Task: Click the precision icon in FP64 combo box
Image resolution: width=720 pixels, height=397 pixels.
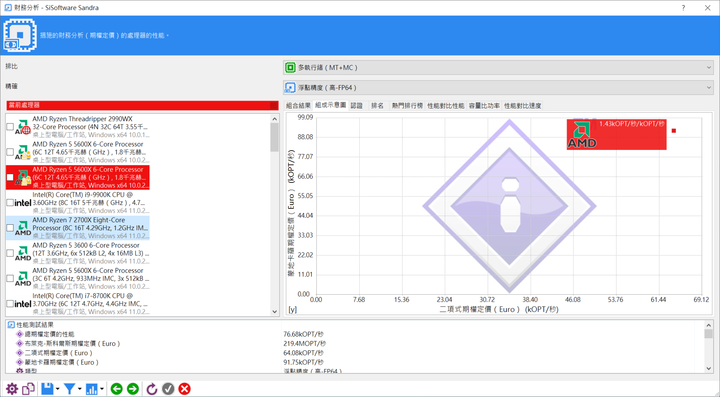Action: pyautogui.click(x=290, y=87)
